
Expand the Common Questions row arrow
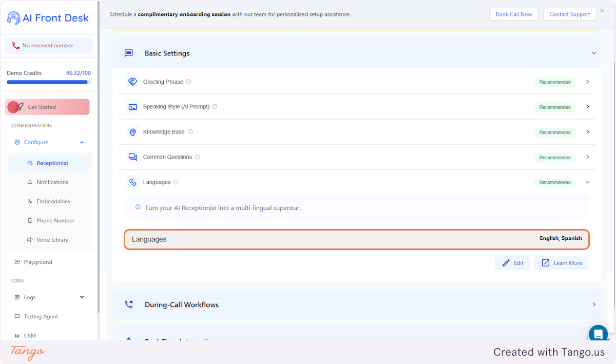pos(588,157)
